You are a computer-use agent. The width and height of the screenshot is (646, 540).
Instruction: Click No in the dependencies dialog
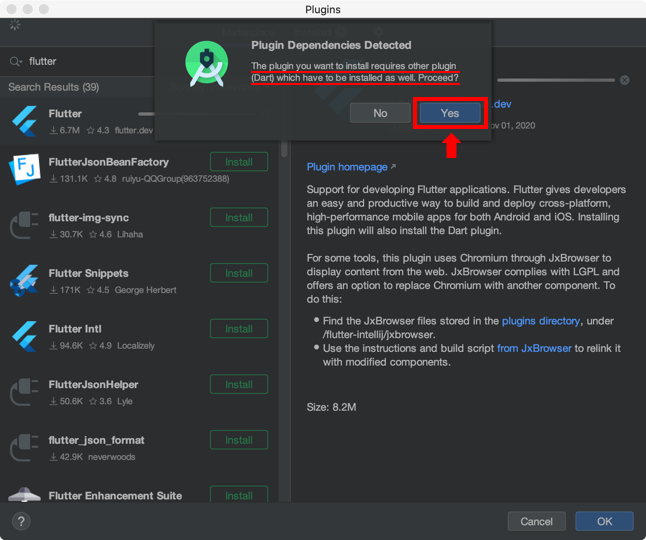[x=380, y=113]
